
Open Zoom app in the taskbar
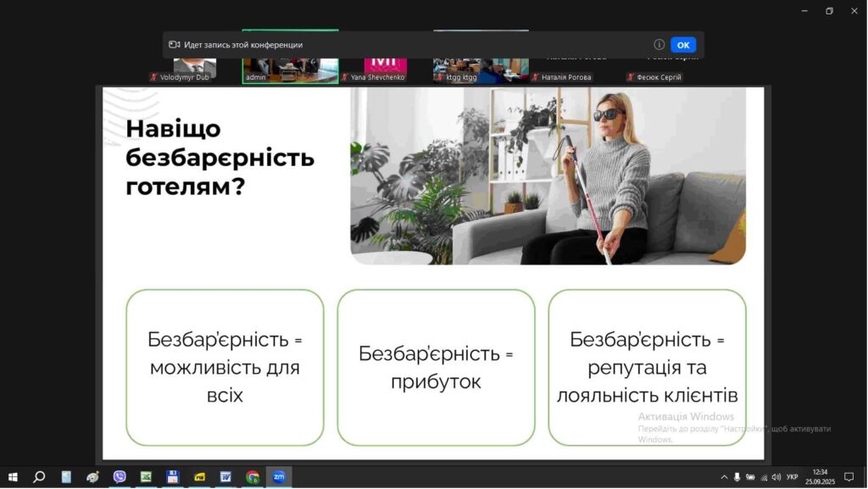[x=278, y=477]
